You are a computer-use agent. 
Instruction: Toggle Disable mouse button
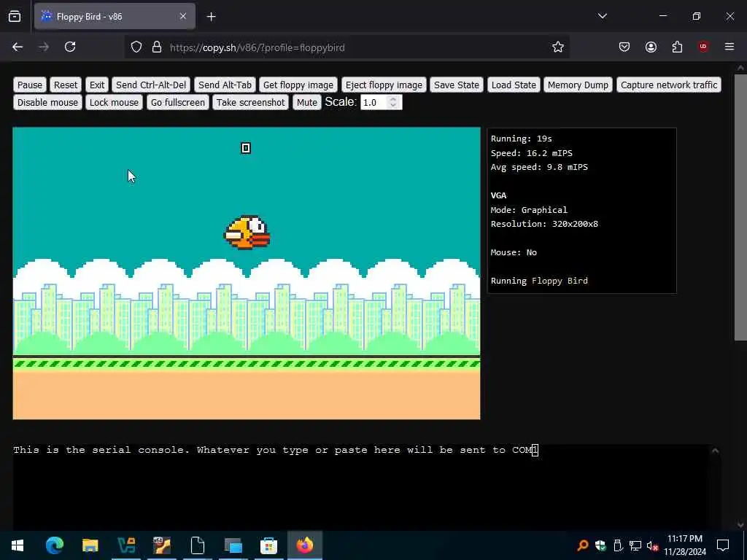[x=47, y=102]
